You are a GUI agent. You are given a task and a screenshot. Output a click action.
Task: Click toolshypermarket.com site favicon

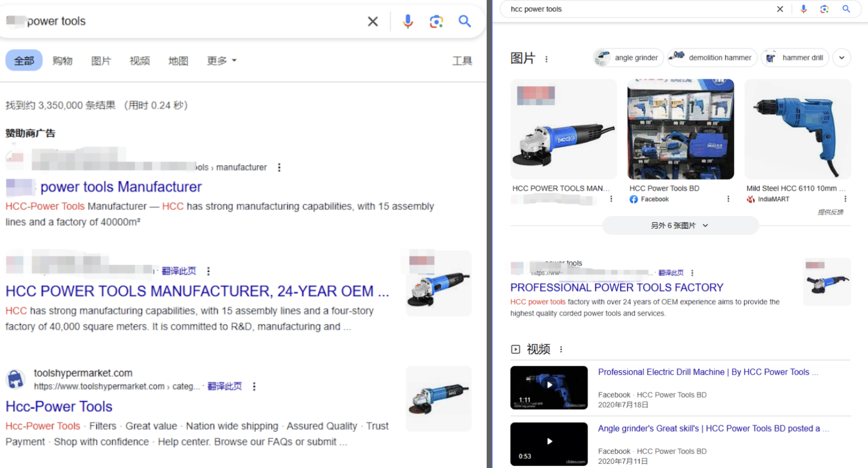(x=16, y=380)
